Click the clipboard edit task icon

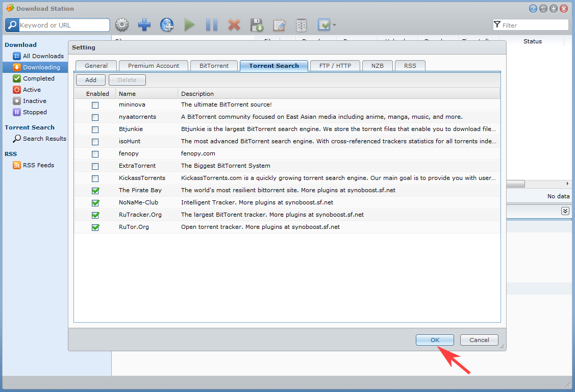click(x=279, y=25)
